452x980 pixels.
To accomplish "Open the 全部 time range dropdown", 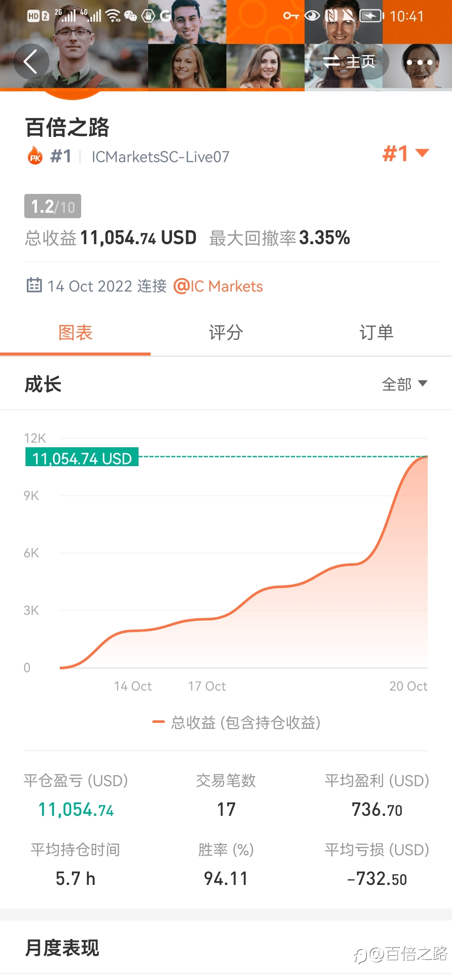I will coord(404,384).
